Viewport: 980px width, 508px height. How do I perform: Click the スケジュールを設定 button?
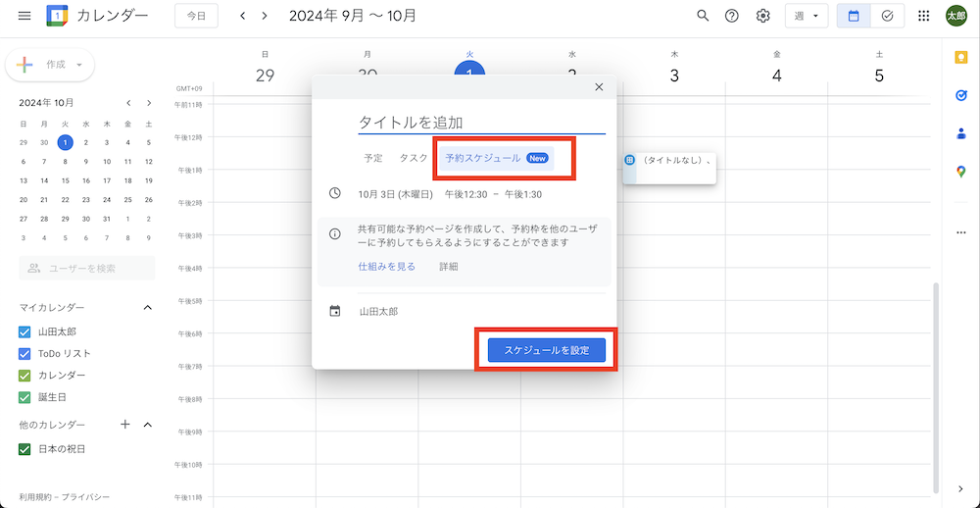coord(546,350)
